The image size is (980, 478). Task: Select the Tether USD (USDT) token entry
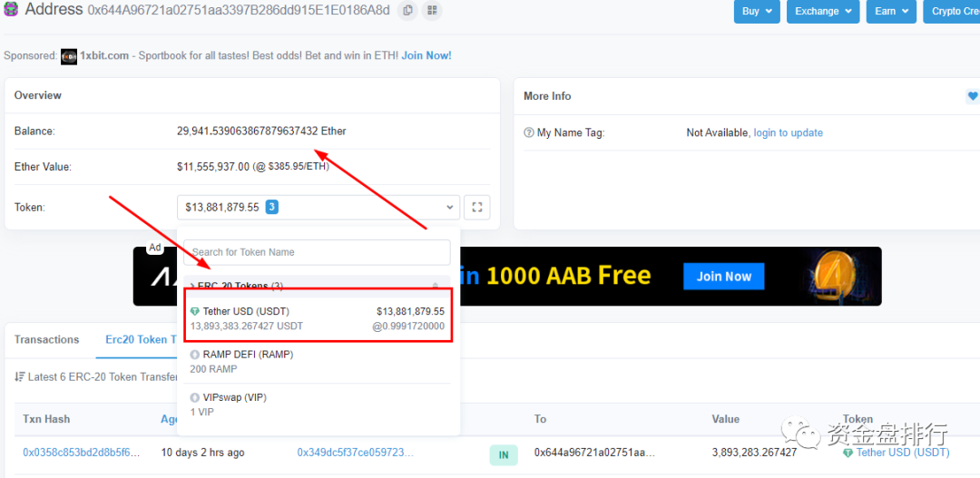click(317, 318)
